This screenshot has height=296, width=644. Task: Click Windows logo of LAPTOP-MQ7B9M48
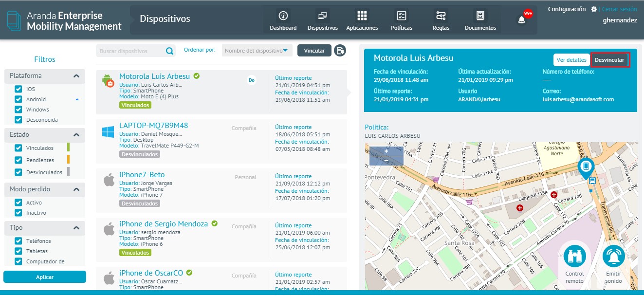coord(108,131)
